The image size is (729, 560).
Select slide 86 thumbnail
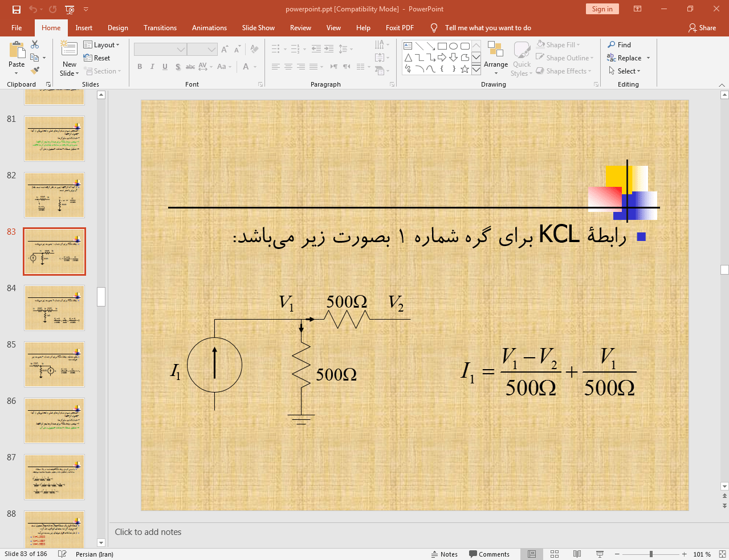coord(54,421)
